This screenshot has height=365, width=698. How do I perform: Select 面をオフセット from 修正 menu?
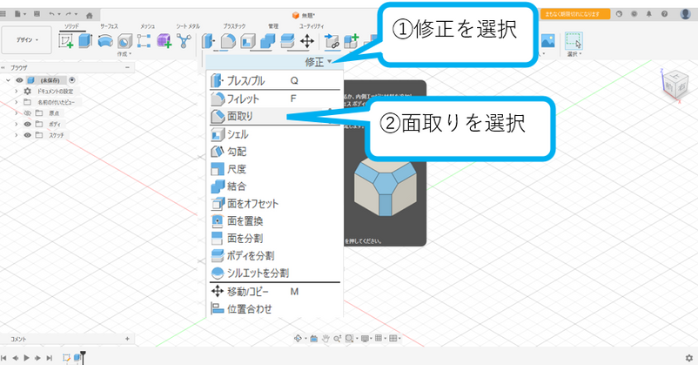point(275,203)
